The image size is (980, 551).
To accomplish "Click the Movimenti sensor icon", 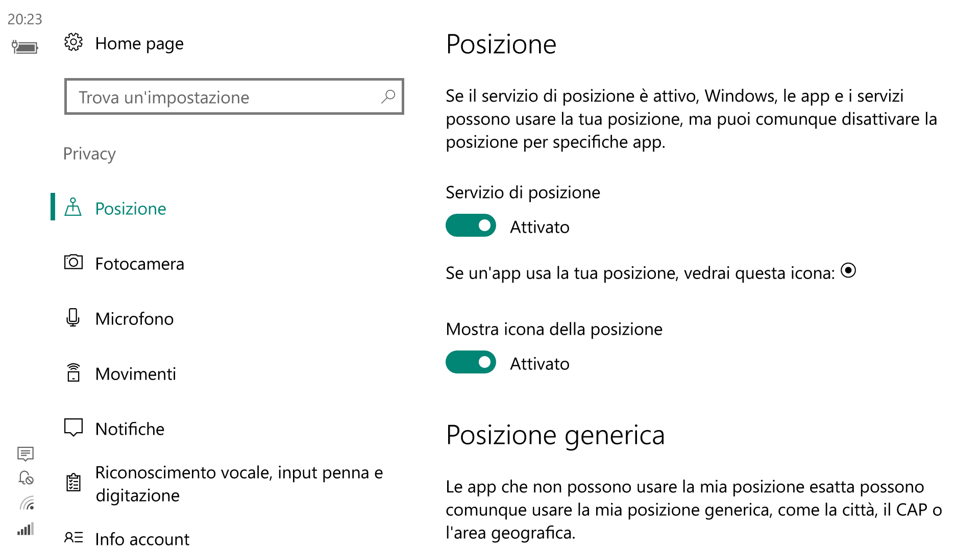I will (73, 372).
